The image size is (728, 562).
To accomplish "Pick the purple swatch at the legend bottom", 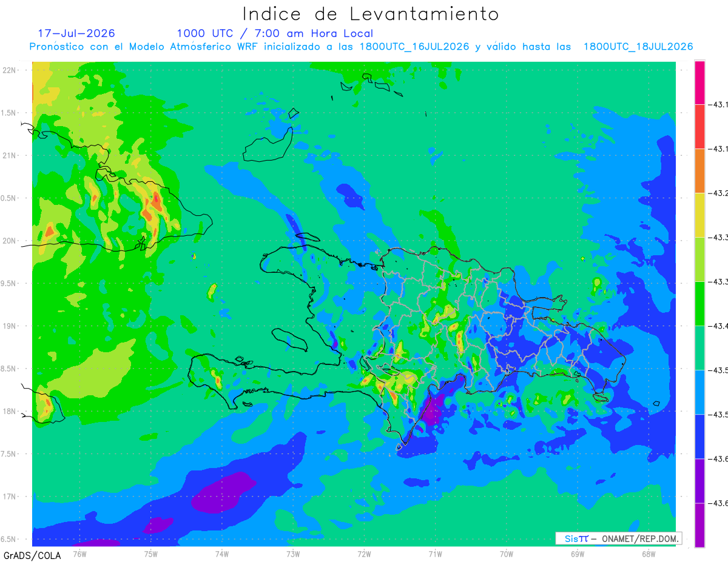I will pos(699,525).
